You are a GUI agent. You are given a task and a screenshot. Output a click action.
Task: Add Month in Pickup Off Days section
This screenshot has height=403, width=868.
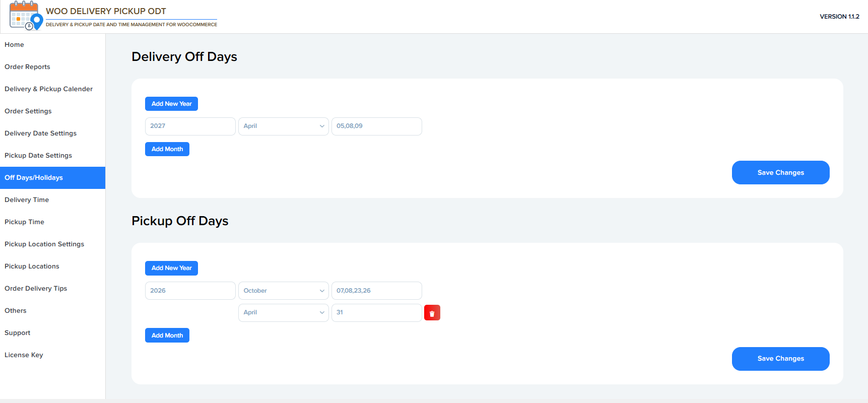167,335
